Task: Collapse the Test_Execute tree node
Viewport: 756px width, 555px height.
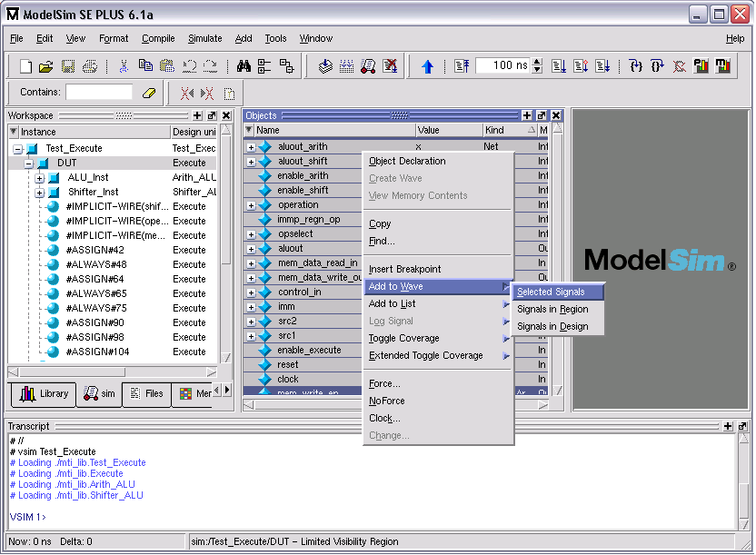Action: point(18,149)
